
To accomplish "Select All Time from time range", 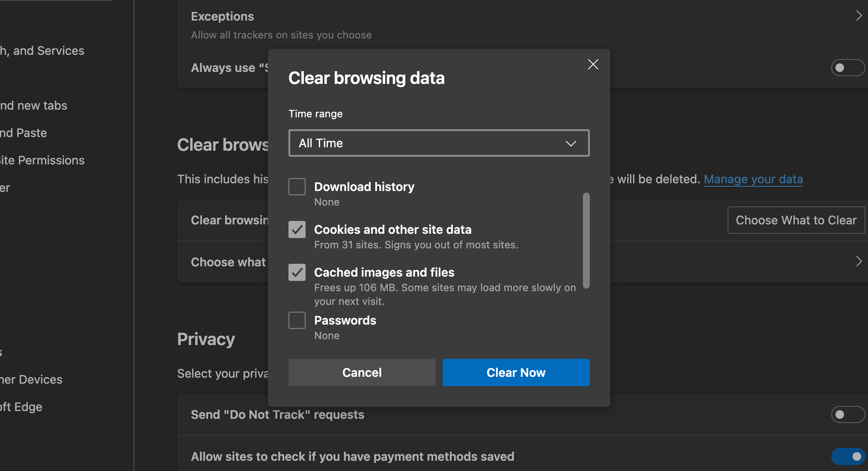I will (x=439, y=143).
